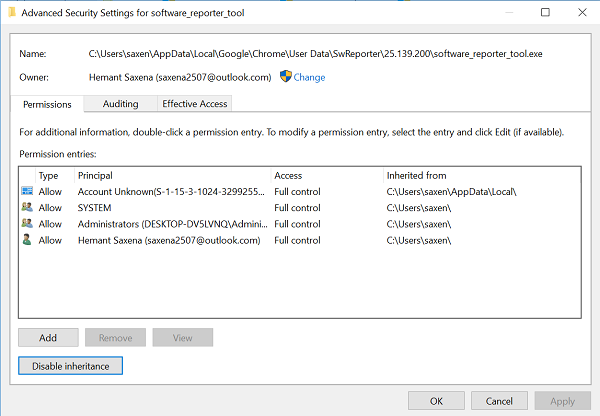Click the Account Unknown entry's principal icon

click(25, 191)
